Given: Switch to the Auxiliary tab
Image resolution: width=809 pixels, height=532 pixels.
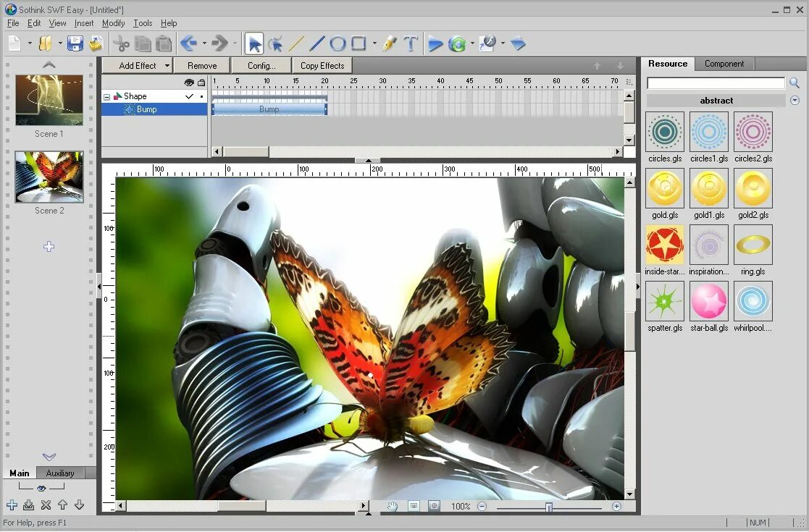Looking at the screenshot, I should click(60, 473).
